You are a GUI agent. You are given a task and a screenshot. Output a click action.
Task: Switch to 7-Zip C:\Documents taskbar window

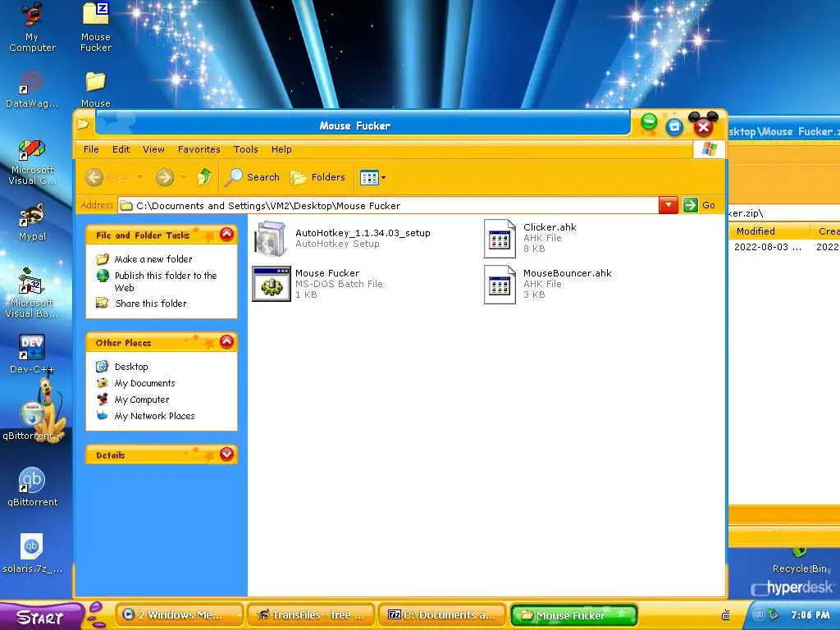442,615
